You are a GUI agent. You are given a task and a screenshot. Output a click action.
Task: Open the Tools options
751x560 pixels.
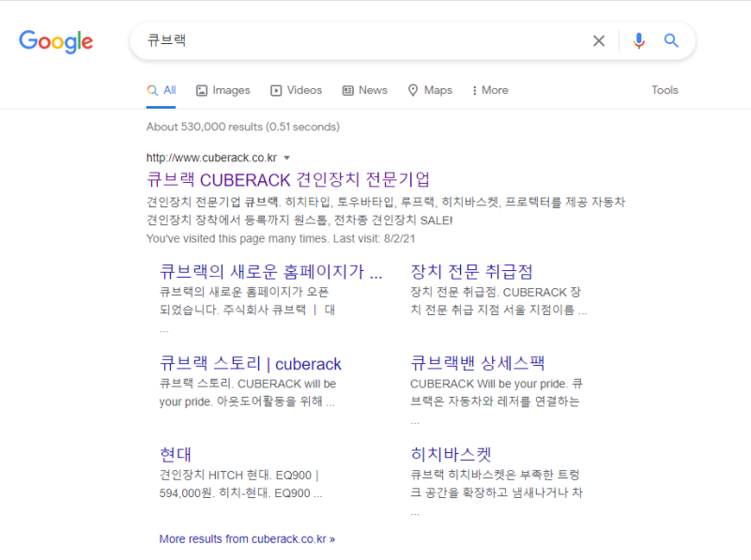point(665,90)
